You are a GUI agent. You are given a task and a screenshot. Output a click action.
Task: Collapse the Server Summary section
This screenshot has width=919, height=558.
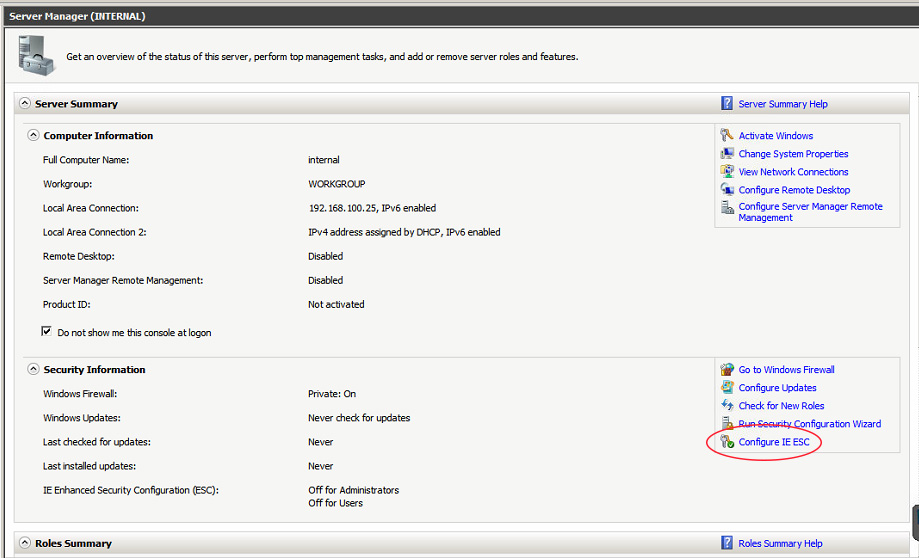click(25, 104)
